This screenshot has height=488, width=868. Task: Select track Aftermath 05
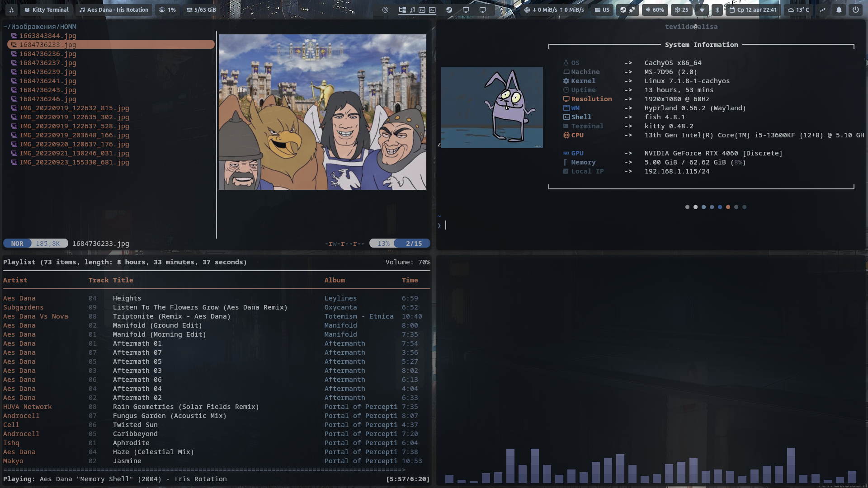217,361
